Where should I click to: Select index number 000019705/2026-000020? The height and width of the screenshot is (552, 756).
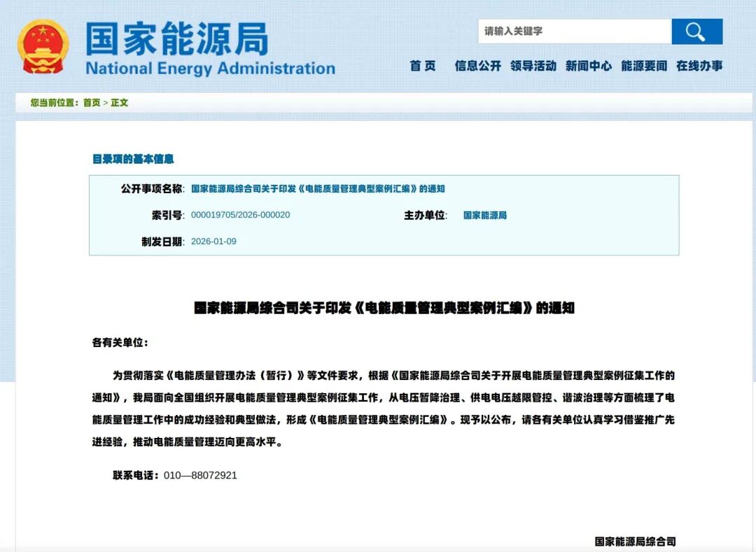coord(241,215)
